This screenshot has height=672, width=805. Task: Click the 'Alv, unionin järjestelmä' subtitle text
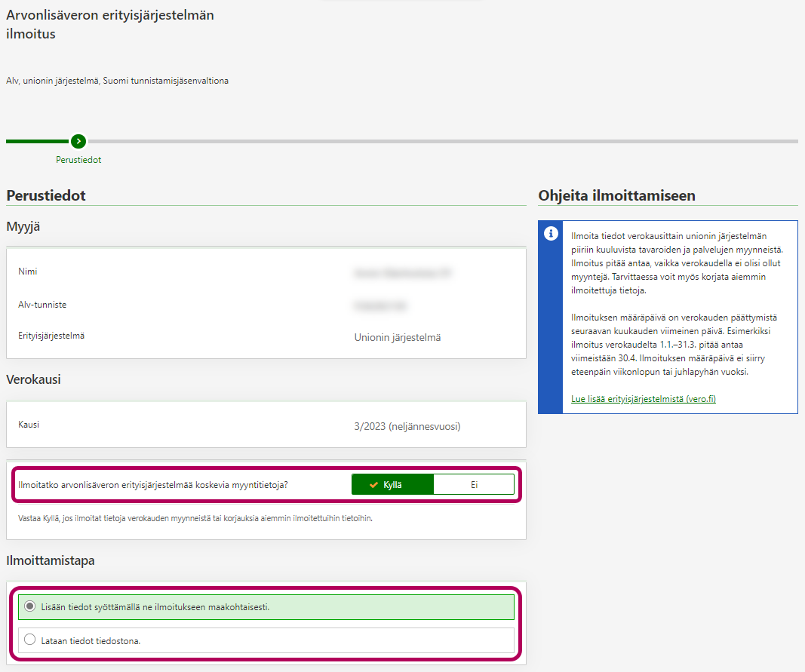click(117, 81)
